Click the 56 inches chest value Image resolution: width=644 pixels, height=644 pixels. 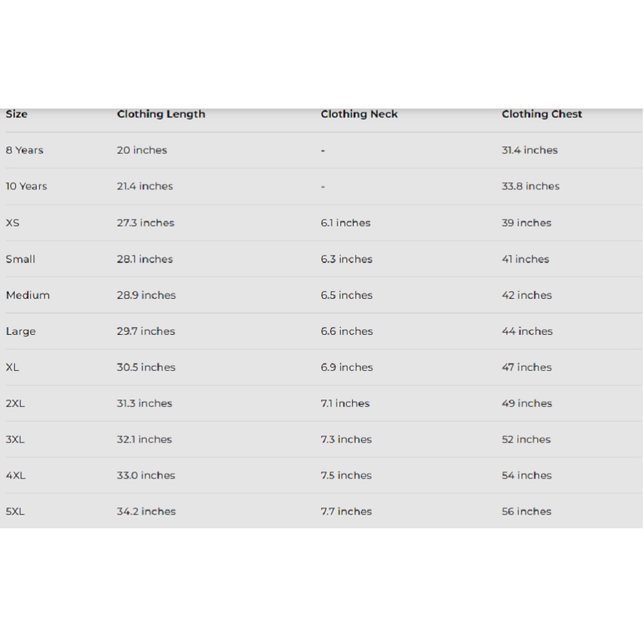pyautogui.click(x=527, y=511)
